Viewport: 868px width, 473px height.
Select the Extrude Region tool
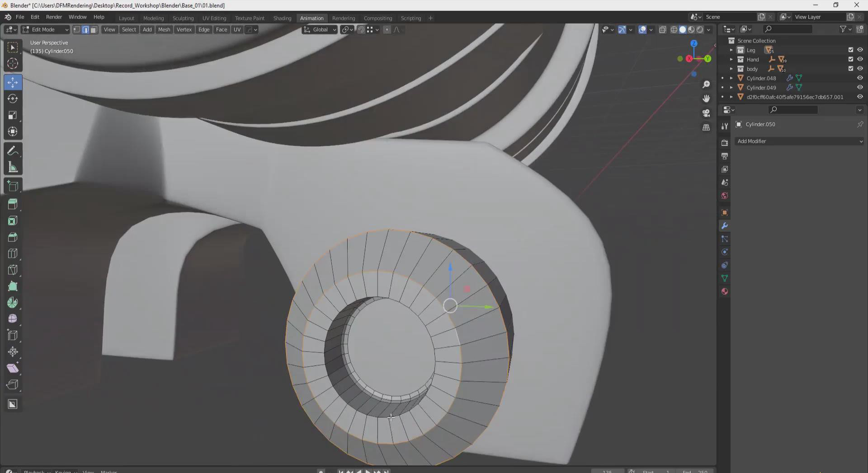pos(13,204)
